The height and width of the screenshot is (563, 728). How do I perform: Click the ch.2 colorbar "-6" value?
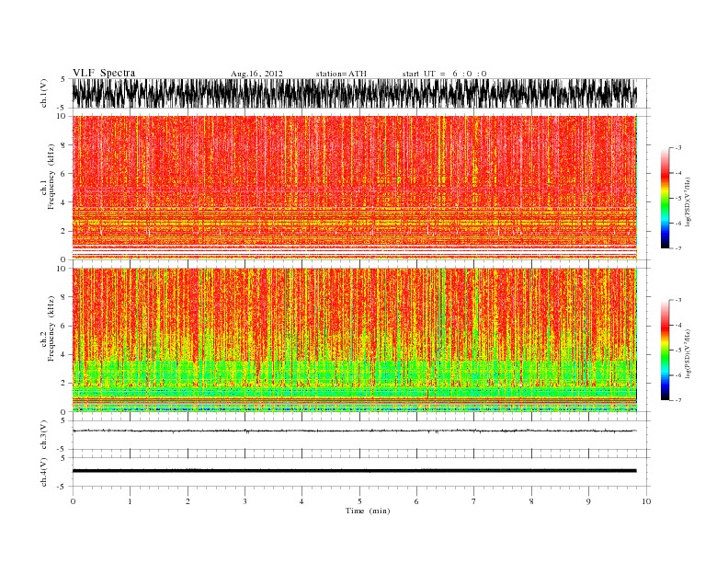tap(678, 375)
